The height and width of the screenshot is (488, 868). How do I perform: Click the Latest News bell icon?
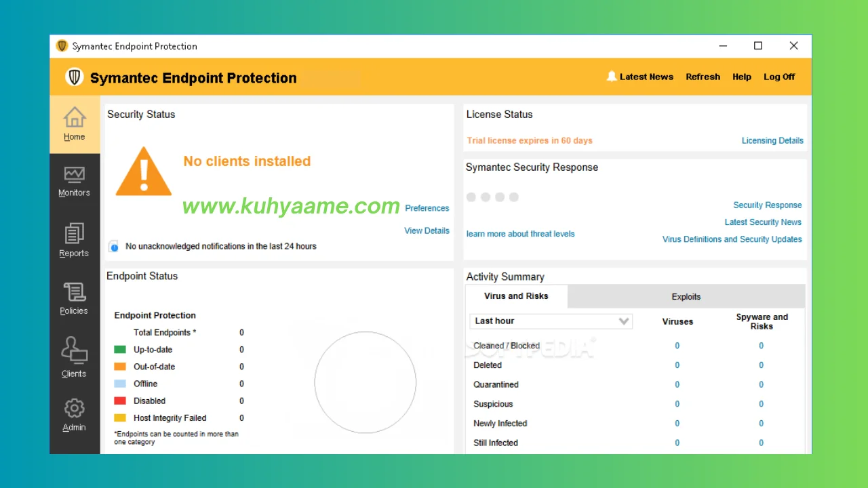point(612,77)
